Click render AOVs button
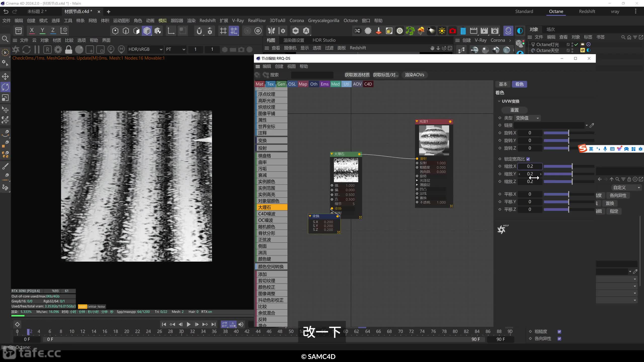This screenshot has height=362, width=644. (414, 75)
